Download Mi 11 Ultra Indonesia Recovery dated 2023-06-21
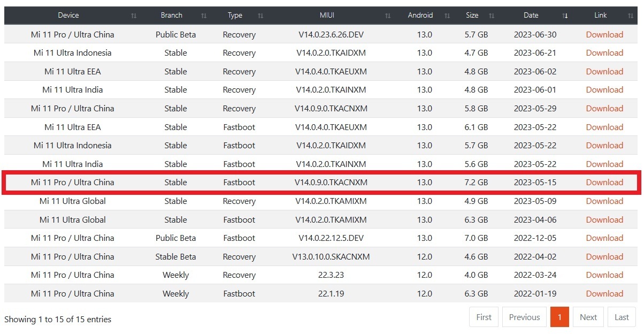Image resolution: width=644 pixels, height=334 pixels. pyautogui.click(x=604, y=53)
